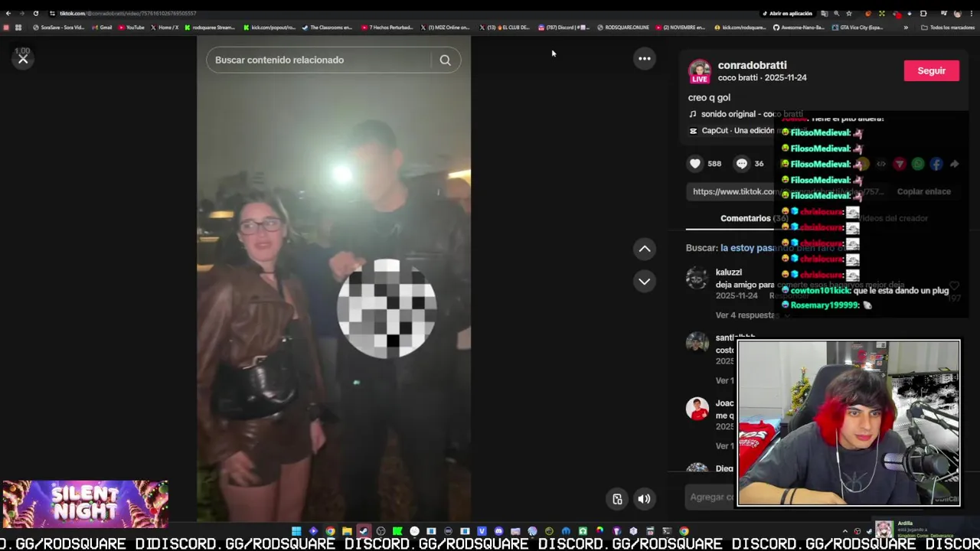Viewport: 980px width, 551px height.
Task: Open the green Kick app in taskbar
Action: point(397,531)
